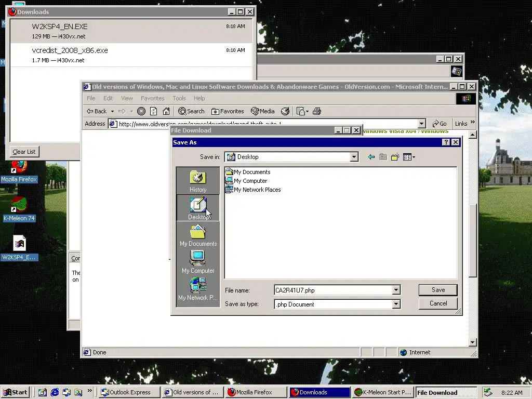Click the Edit page icon in IE toolbar

(x=301, y=111)
